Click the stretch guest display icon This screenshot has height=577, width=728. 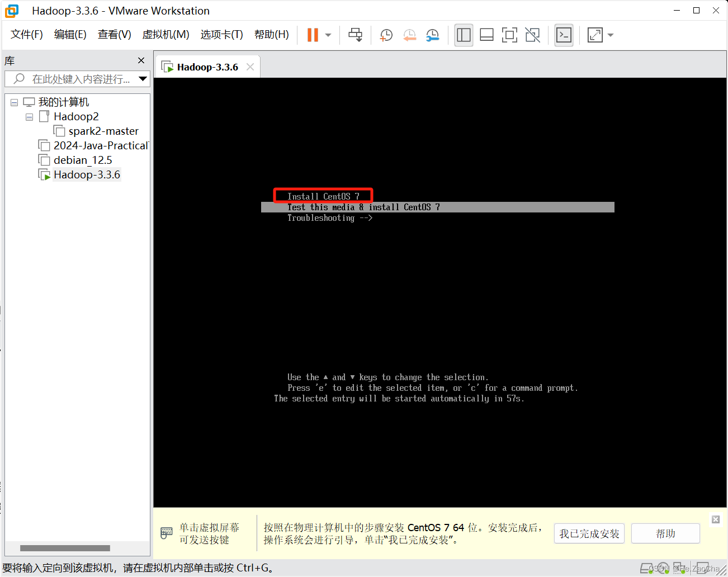(x=595, y=35)
